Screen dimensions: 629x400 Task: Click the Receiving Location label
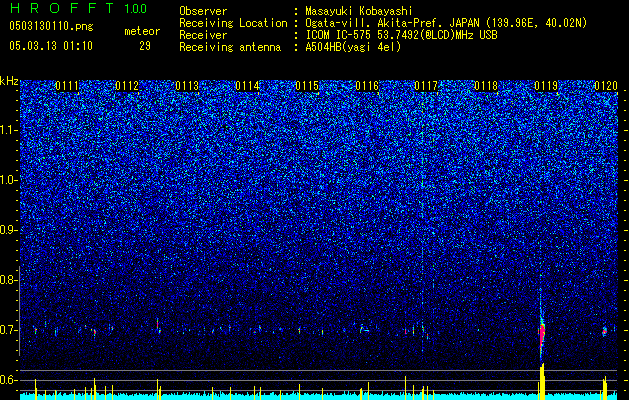click(x=233, y=23)
